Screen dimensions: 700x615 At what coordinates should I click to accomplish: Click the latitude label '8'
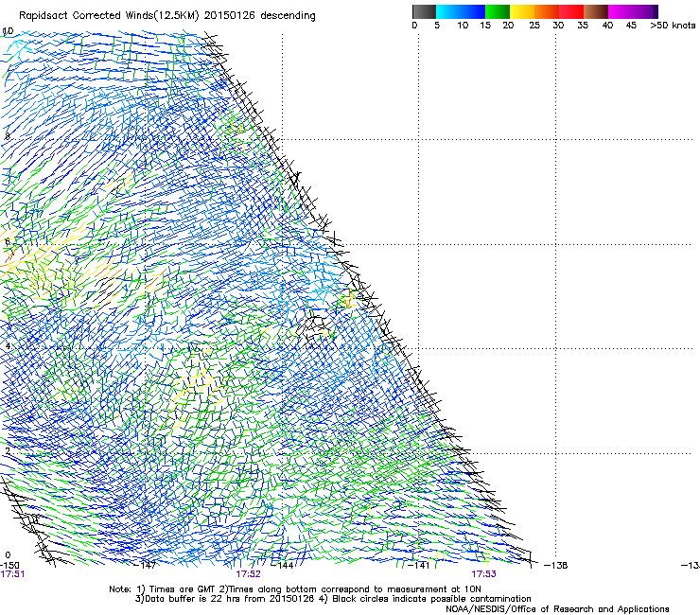click(x=7, y=136)
